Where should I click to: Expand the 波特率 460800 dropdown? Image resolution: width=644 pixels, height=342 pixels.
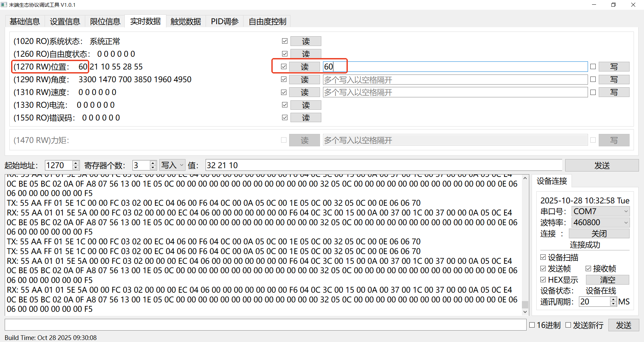pyautogui.click(x=600, y=223)
